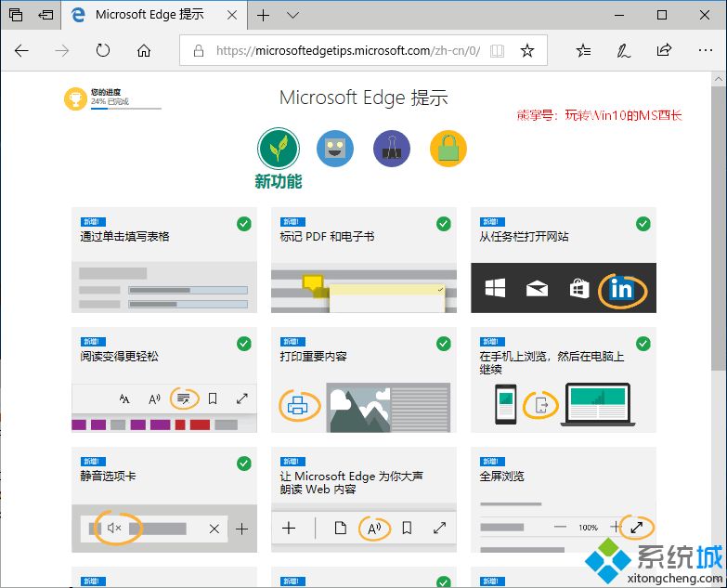Click the address bar URL
The width and height of the screenshot is (727, 588).
pyautogui.click(x=348, y=50)
